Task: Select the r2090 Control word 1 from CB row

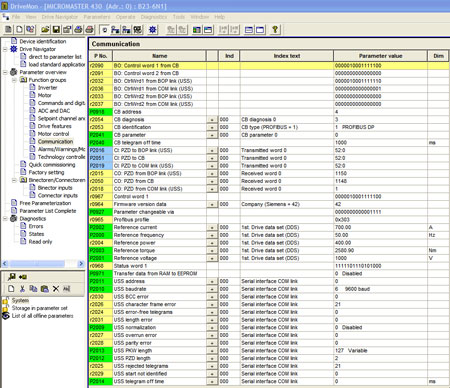Action: pyautogui.click(x=269, y=66)
